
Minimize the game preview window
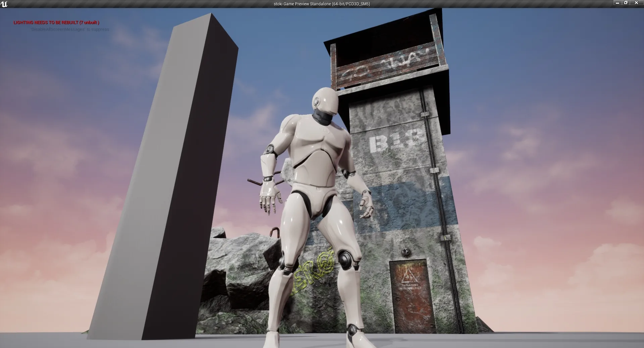618,3
